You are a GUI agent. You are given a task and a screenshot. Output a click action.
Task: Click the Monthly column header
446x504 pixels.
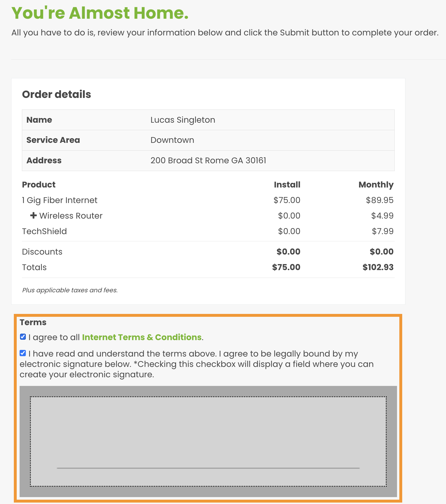(x=376, y=185)
